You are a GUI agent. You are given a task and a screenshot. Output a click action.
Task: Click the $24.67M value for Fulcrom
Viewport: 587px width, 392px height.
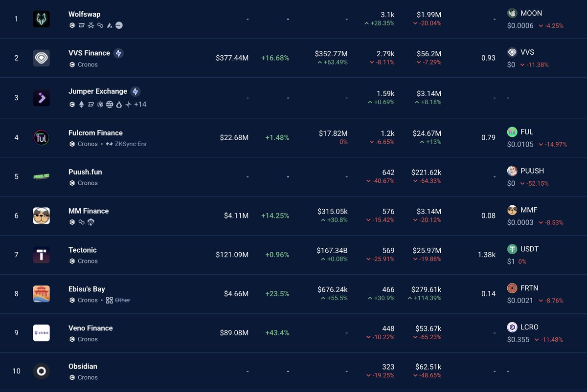[427, 133]
